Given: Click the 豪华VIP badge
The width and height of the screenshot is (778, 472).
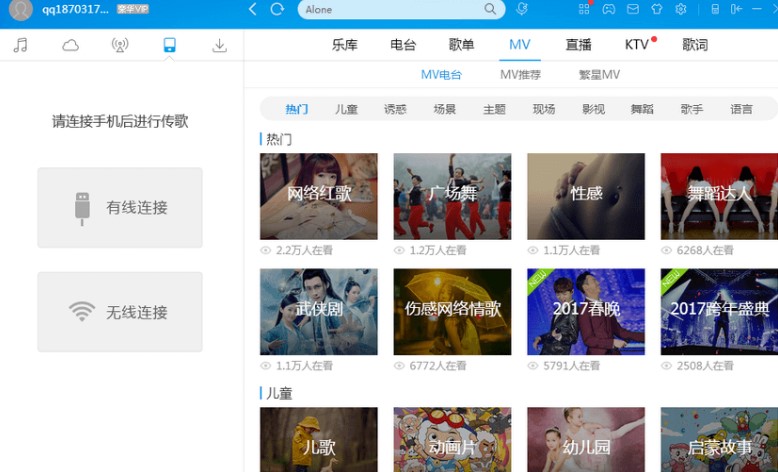Looking at the screenshot, I should [x=132, y=9].
